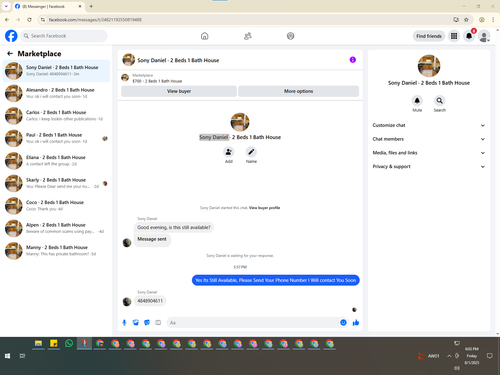The image size is (500, 375).
Task: Bookmark this page star icon
Action: point(466,20)
